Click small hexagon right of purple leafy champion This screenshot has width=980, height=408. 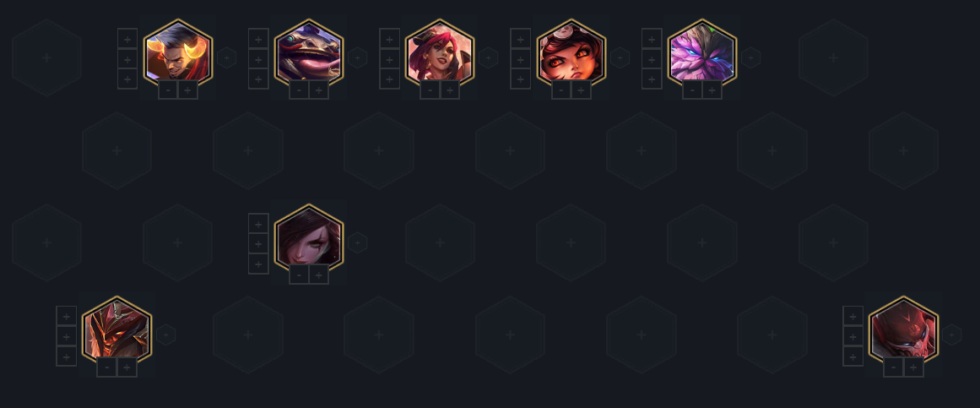[750, 57]
